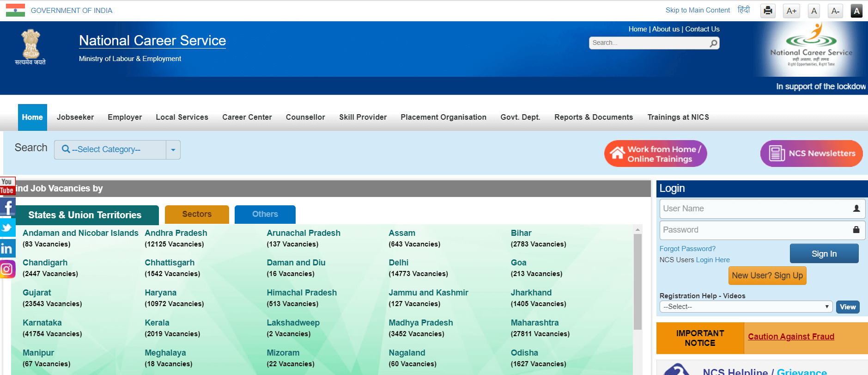Open the Skill Provider menu
The image size is (868, 375).
click(x=363, y=117)
